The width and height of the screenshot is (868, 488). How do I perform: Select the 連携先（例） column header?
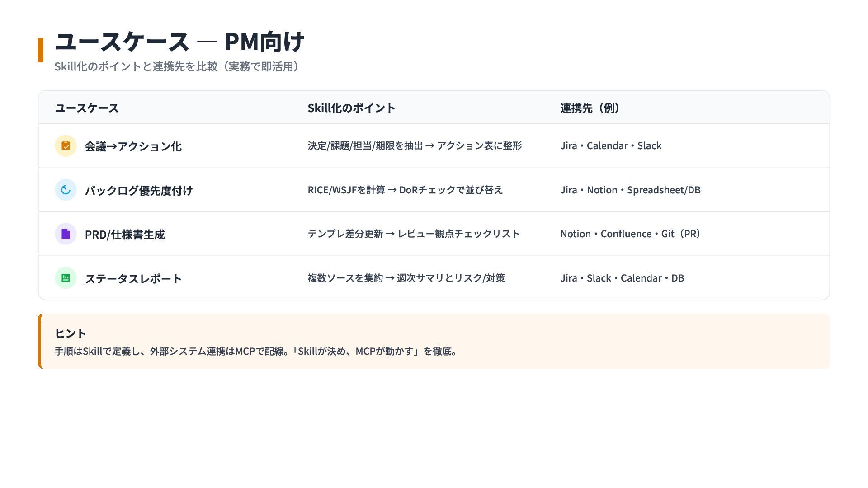point(590,108)
